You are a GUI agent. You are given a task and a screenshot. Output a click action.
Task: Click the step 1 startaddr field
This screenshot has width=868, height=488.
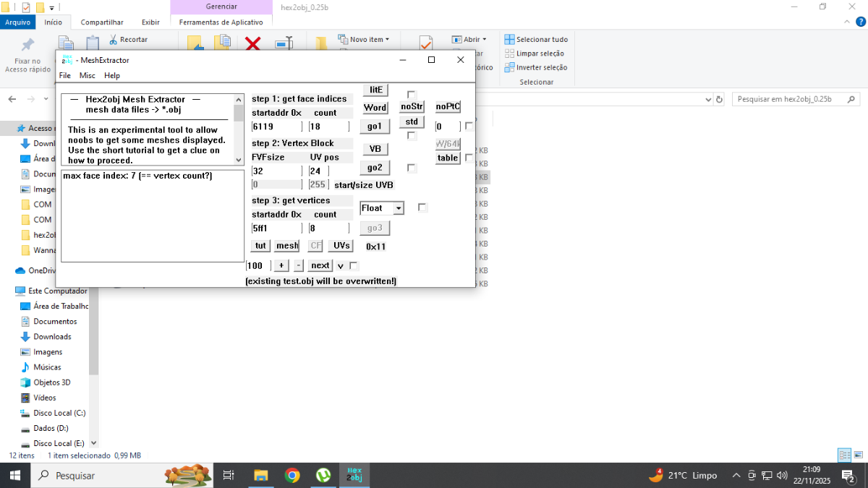(x=276, y=127)
